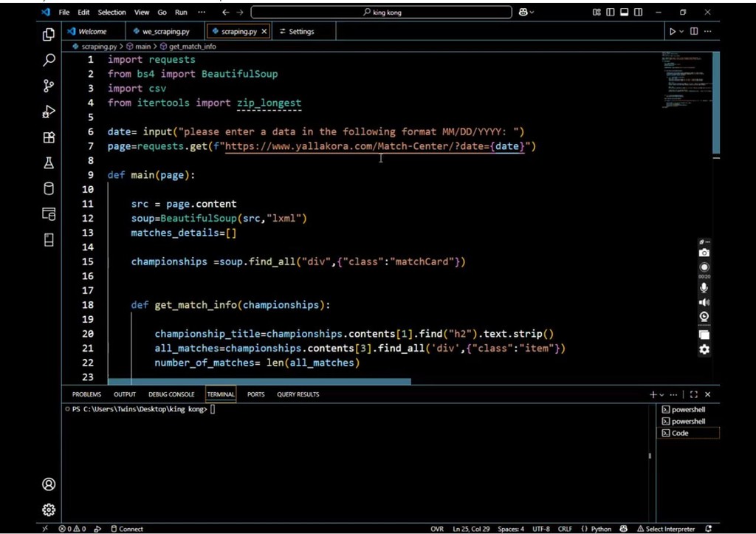Toggle the secondary side bar
This screenshot has height=534, width=756.
(638, 13)
